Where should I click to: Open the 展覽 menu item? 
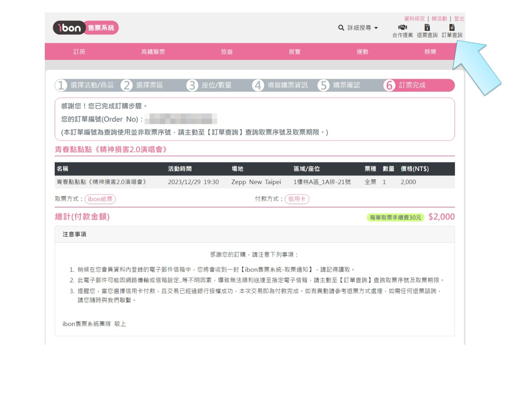click(x=295, y=51)
